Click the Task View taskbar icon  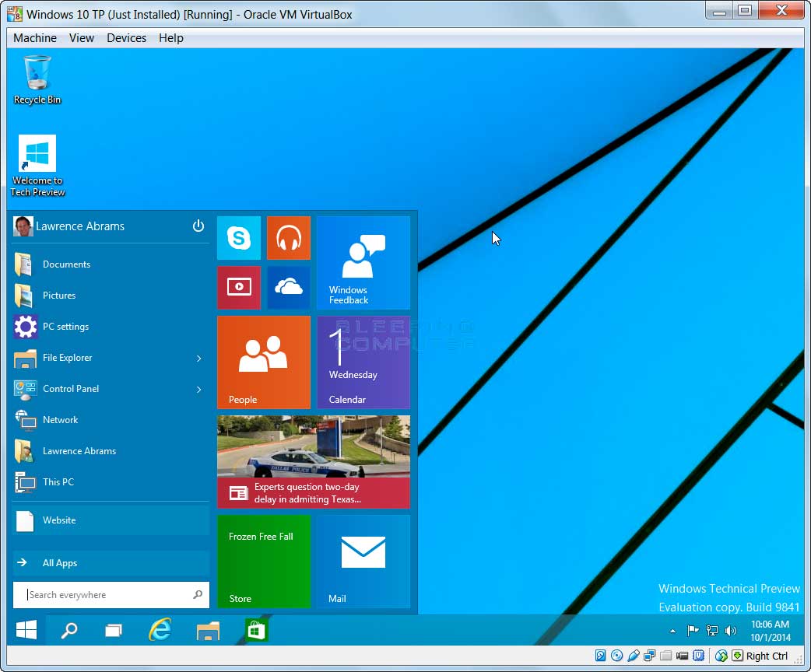[114, 630]
